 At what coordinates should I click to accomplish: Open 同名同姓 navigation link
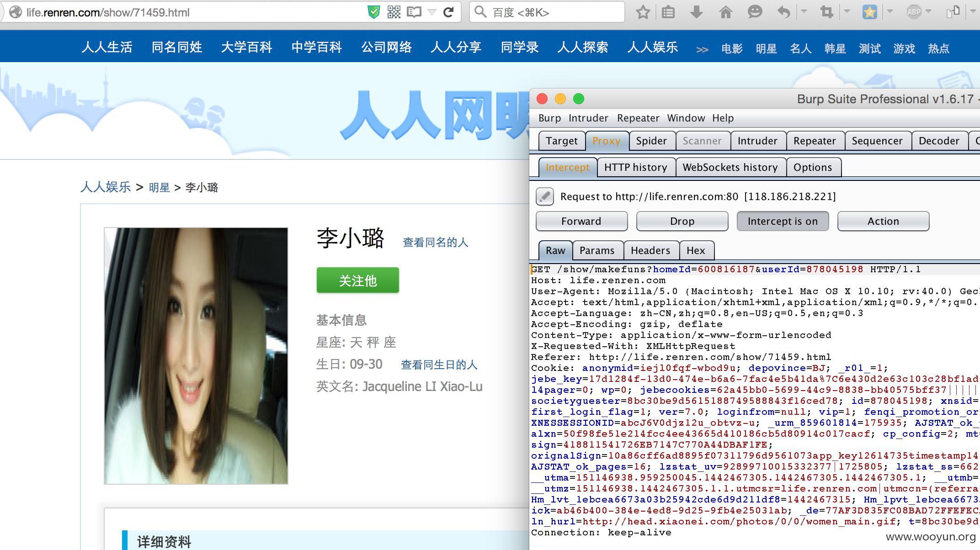[177, 47]
